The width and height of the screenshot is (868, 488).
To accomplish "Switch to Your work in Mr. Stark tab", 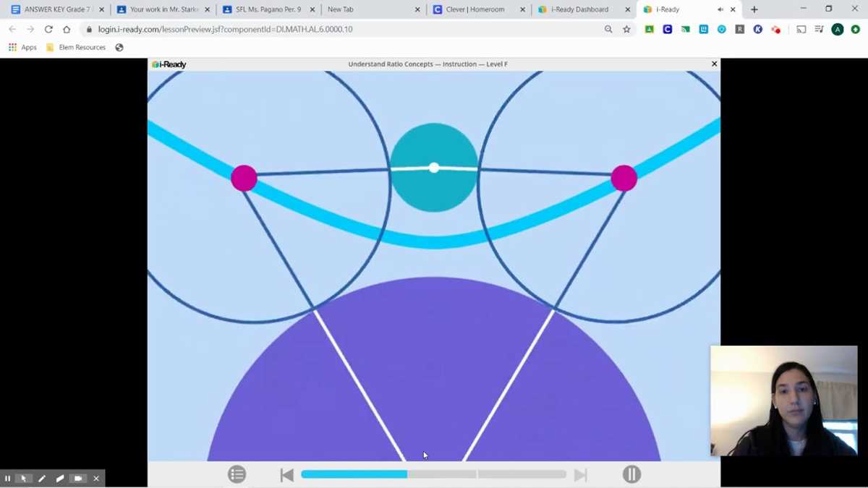I will click(x=163, y=9).
